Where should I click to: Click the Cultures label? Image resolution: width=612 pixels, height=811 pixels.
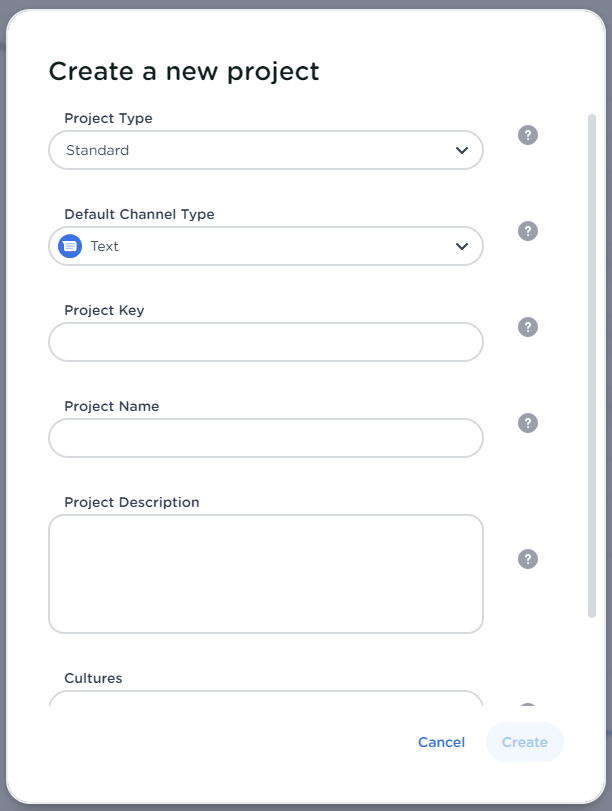coord(93,678)
